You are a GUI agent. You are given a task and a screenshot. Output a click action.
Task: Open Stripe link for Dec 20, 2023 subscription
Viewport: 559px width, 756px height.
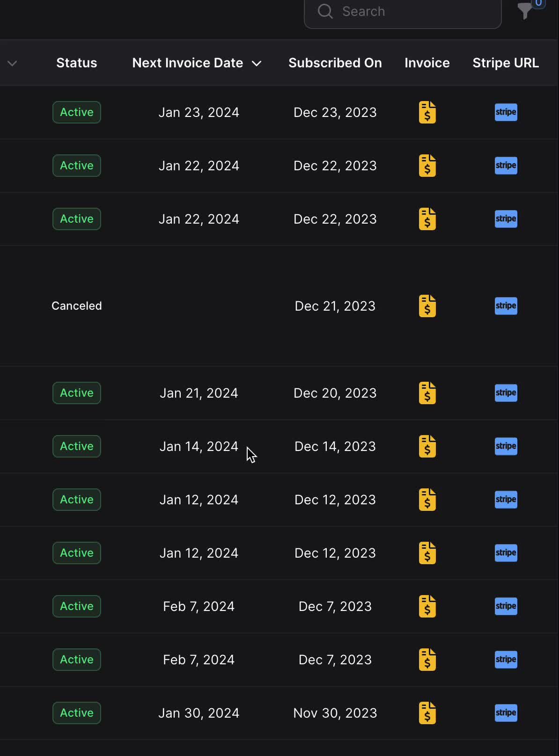[506, 393]
